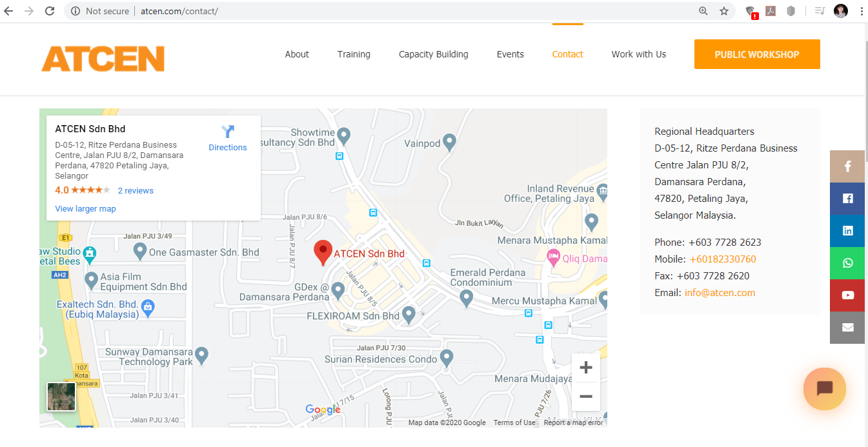Click the Mercu Mustapha Kamal marker
The width and height of the screenshot is (868, 447).
point(603,299)
